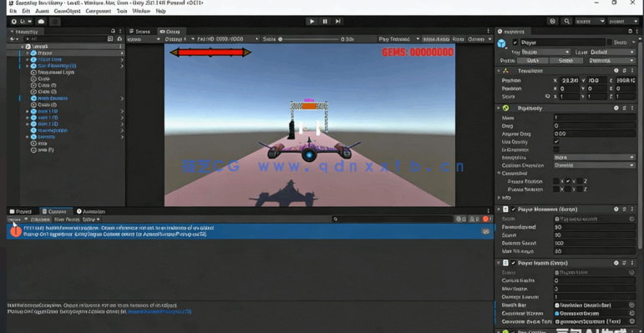Toggle the console Collapse button
Viewport: 644px width, 333px height.
point(40,219)
